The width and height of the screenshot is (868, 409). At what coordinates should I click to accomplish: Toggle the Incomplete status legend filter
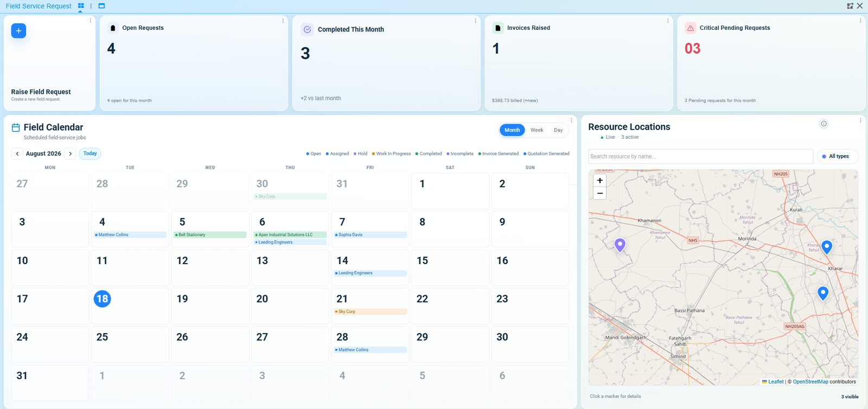click(x=460, y=154)
